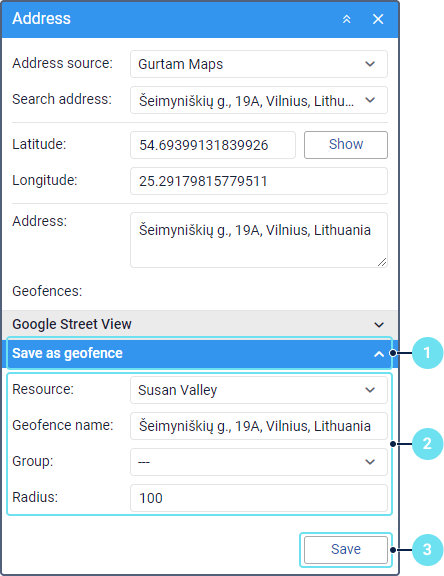Click inside the Address text area

(259, 240)
